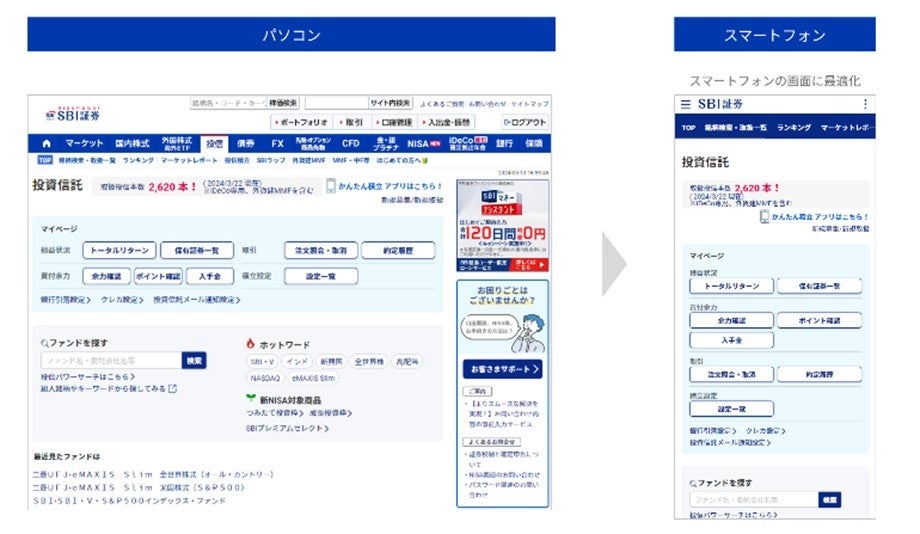
Task: Tap 検索 button on smartphone fund search
Action: click(830, 500)
